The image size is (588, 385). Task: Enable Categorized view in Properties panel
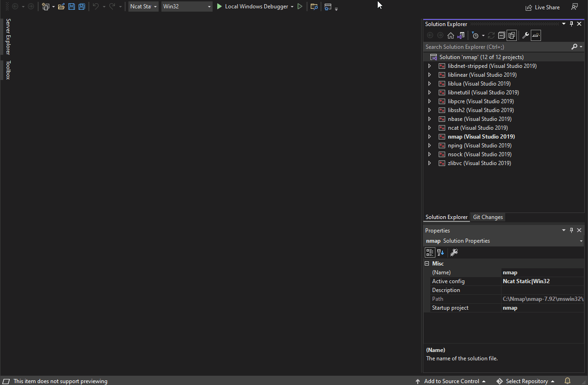(x=430, y=252)
